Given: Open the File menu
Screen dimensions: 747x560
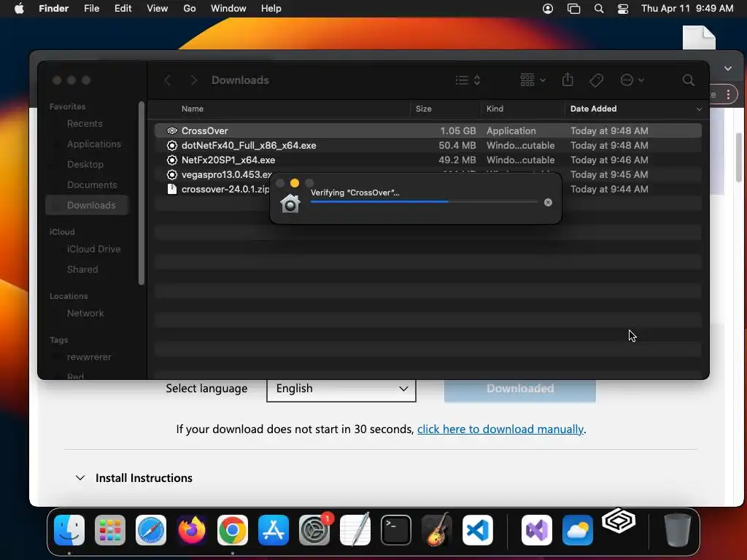Looking at the screenshot, I should tap(91, 9).
